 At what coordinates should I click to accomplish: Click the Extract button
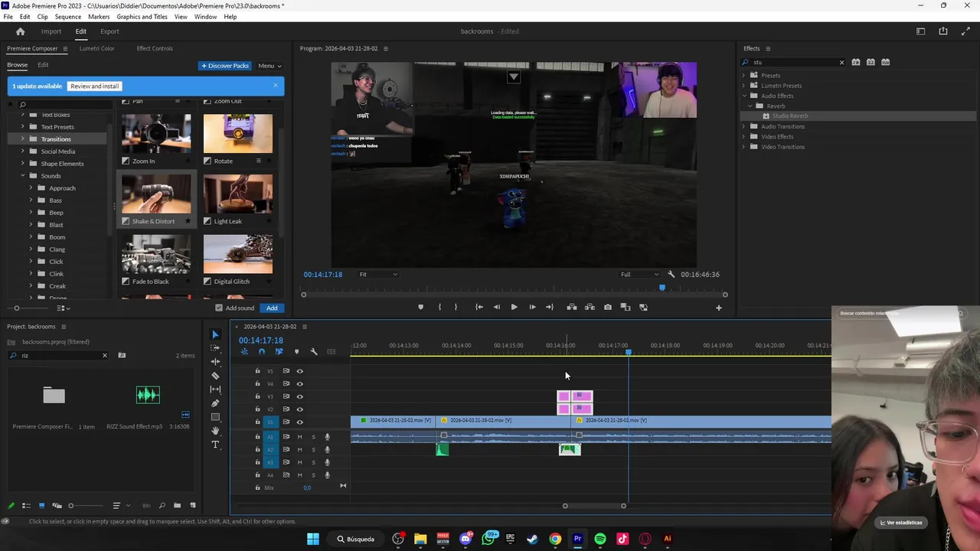(x=590, y=307)
